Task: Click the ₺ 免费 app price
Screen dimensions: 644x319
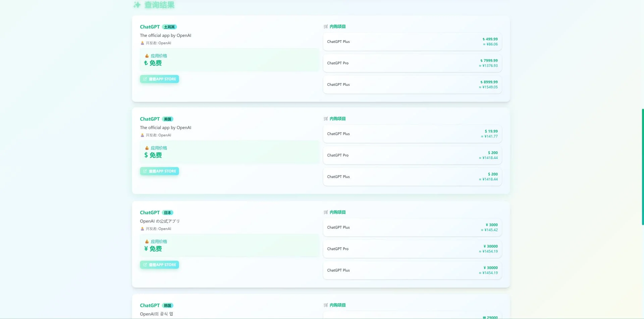Action: pos(153,63)
